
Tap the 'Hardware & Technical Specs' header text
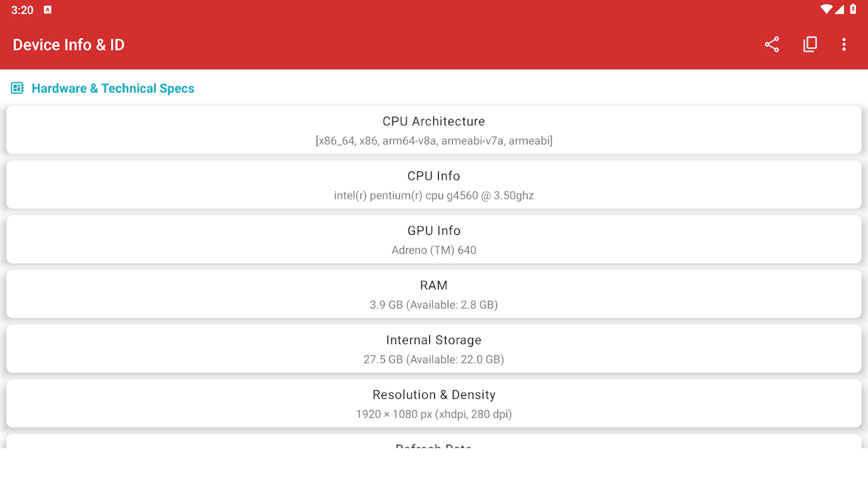(x=113, y=88)
